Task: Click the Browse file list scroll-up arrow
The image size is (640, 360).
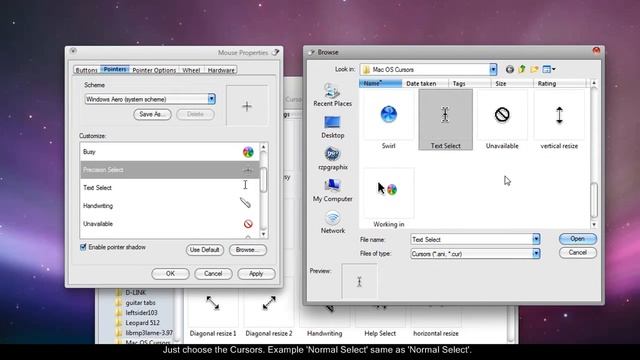Action: [594, 83]
